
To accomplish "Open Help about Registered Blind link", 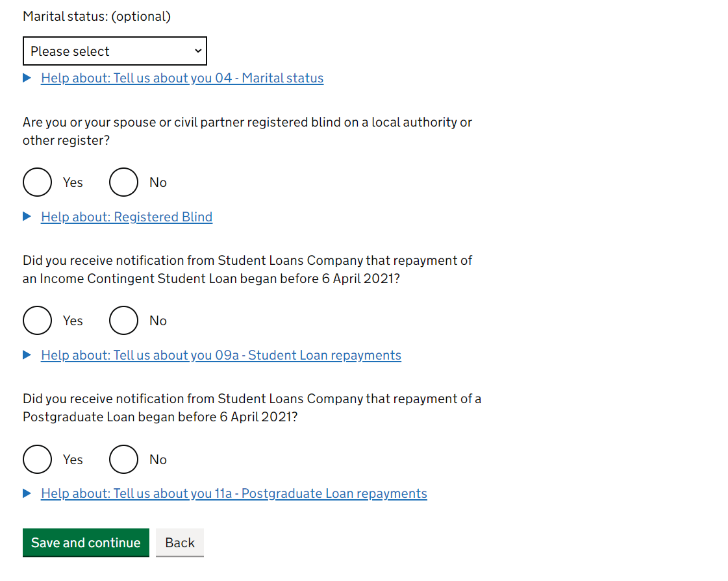I will click(x=127, y=217).
